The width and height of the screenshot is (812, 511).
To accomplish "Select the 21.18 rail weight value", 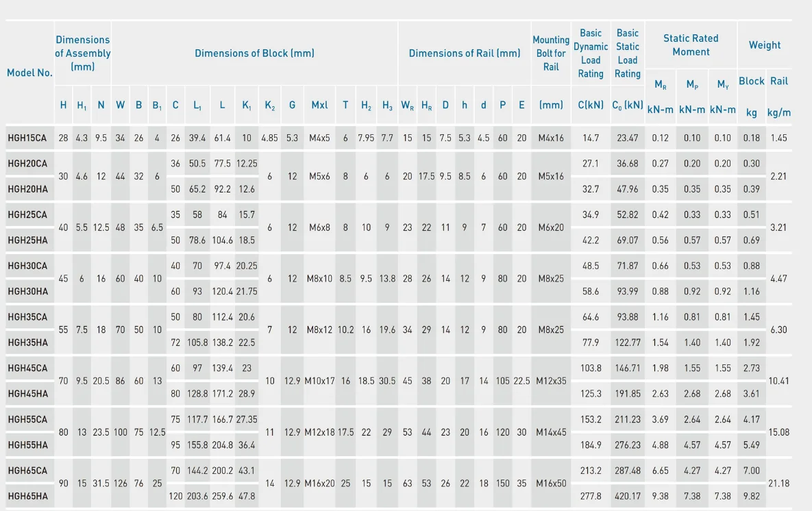I will point(778,483).
